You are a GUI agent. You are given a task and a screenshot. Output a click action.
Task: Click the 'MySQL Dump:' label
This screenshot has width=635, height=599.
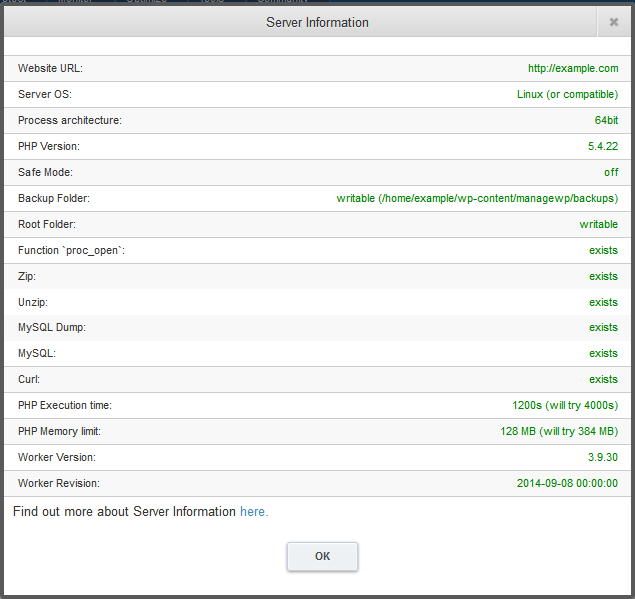coord(52,327)
